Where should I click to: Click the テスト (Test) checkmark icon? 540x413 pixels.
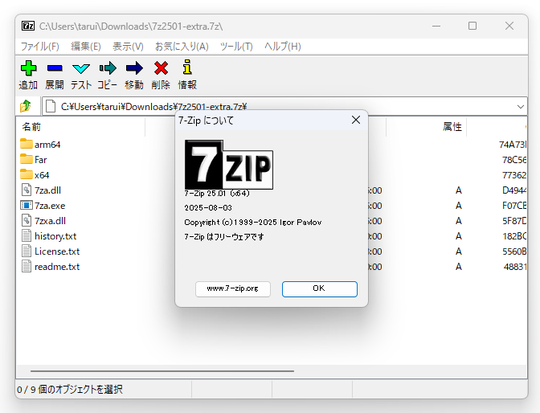81,68
